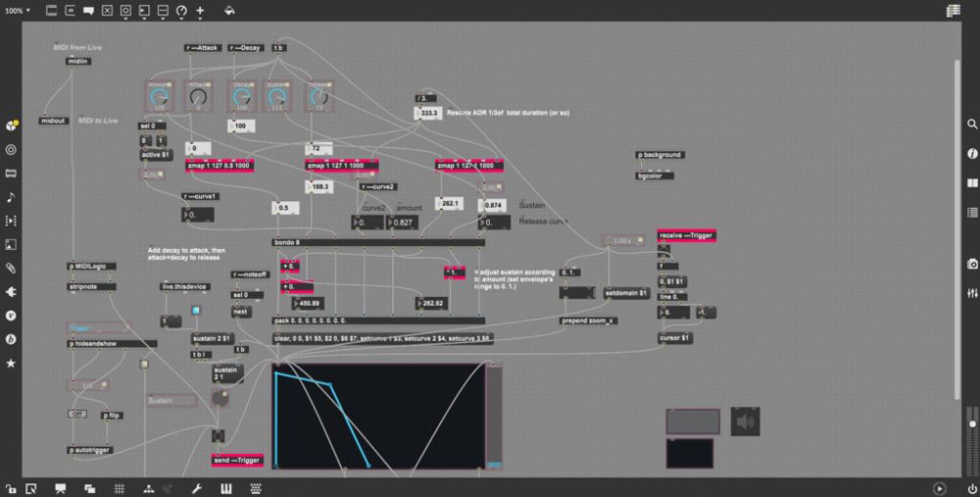980x497 pixels.
Task: Click the message box toolbar item
Action: click(71, 11)
